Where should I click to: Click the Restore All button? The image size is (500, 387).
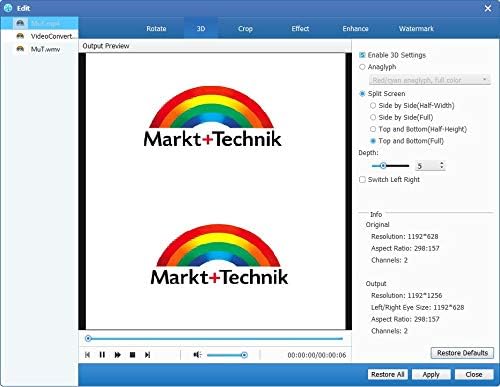[388, 375]
